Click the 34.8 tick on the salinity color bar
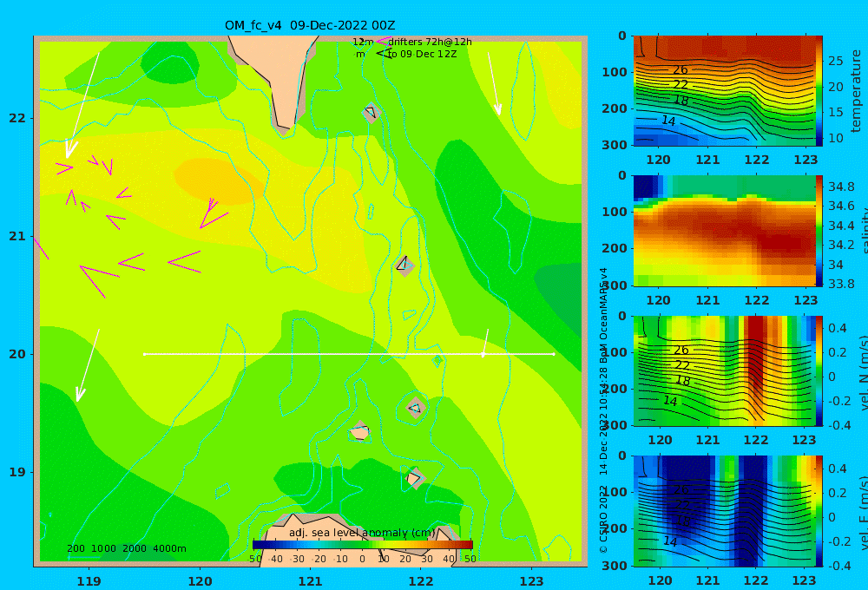This screenshot has width=868, height=590. [841, 187]
